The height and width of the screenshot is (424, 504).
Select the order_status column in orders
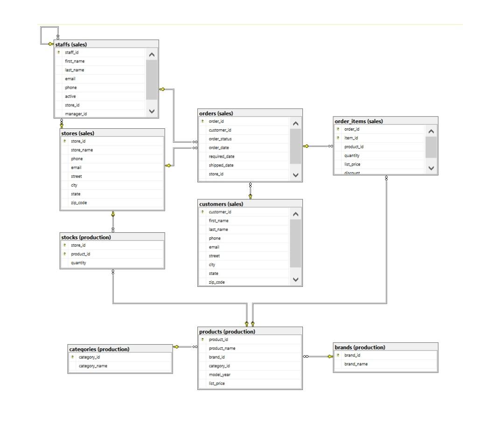point(244,139)
